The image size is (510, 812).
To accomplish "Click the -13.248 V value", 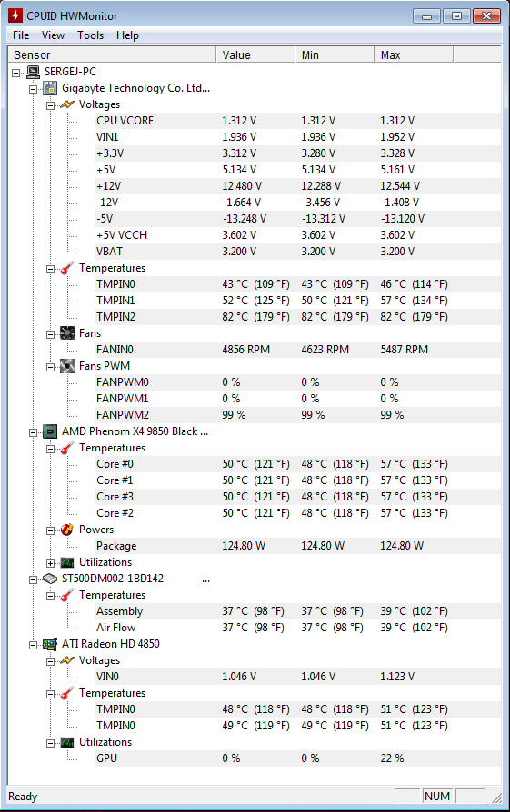I will coord(245,219).
